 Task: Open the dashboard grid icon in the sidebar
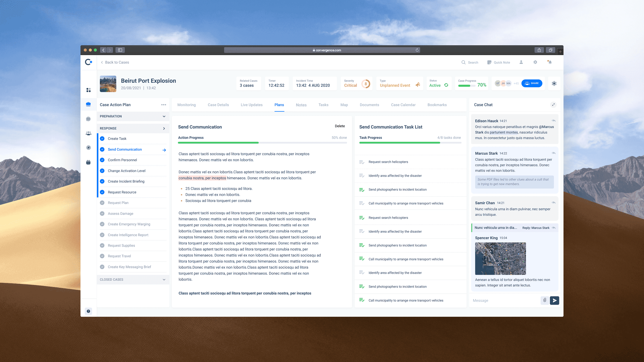[x=89, y=90]
